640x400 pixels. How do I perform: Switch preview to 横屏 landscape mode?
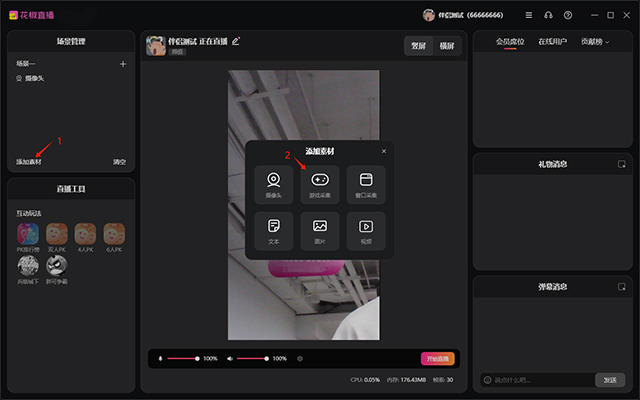(x=447, y=46)
